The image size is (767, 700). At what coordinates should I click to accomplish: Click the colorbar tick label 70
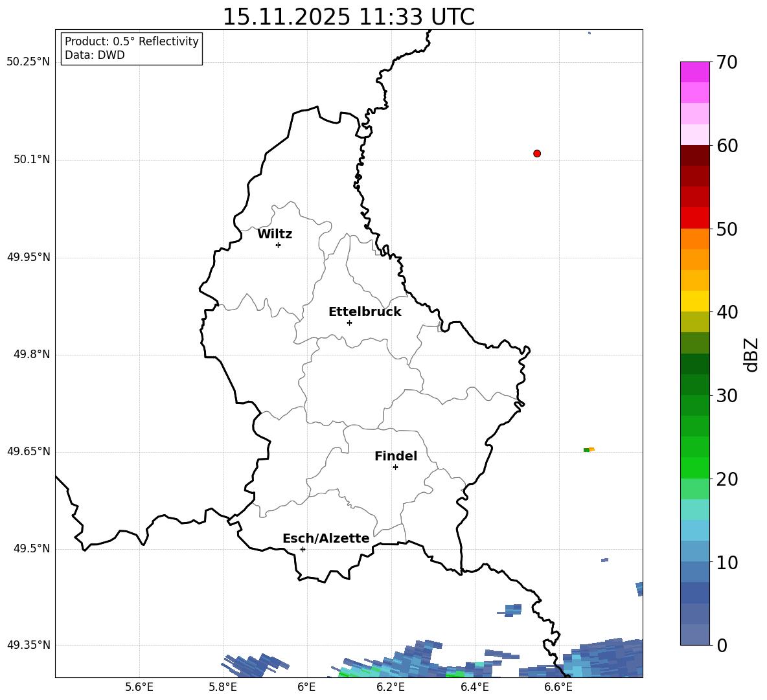click(x=727, y=62)
